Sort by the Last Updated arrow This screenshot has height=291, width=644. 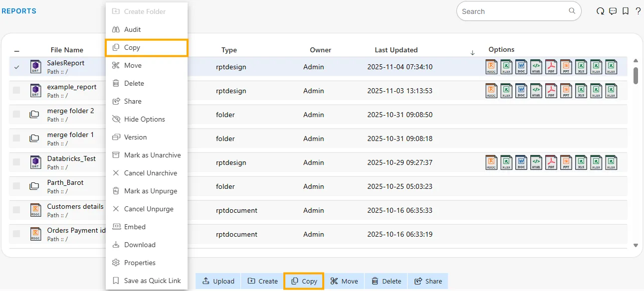[x=472, y=53]
